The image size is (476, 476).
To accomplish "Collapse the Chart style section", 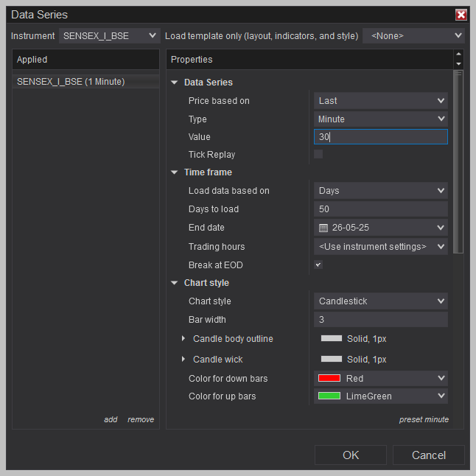I will (174, 283).
